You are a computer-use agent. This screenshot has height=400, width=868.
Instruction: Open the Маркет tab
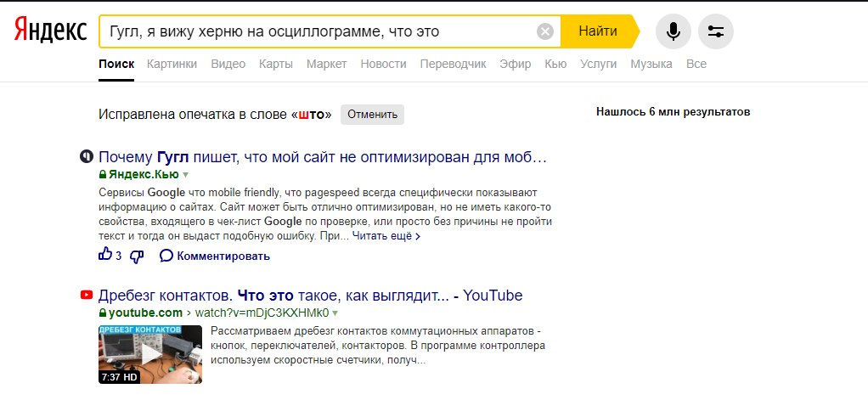click(x=327, y=65)
